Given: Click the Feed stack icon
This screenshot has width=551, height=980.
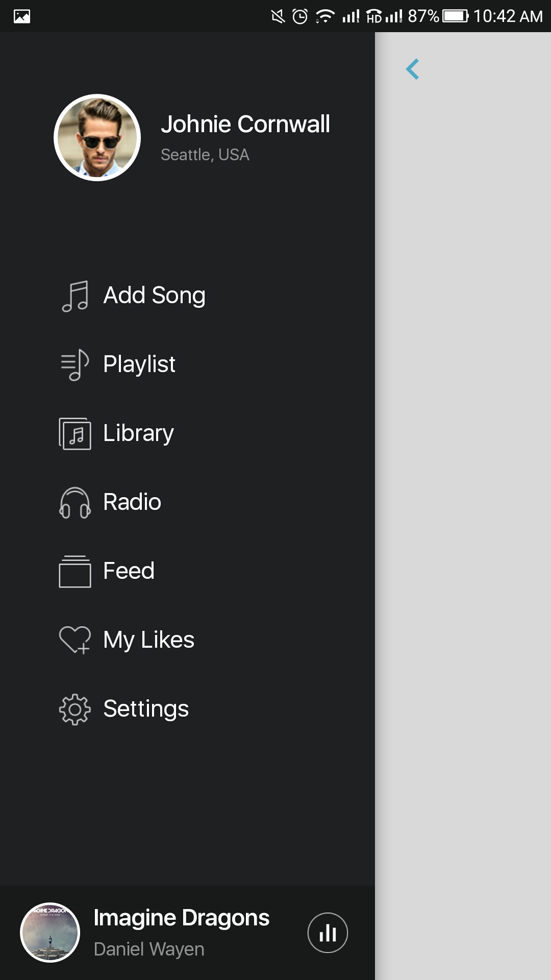Looking at the screenshot, I should click(75, 572).
